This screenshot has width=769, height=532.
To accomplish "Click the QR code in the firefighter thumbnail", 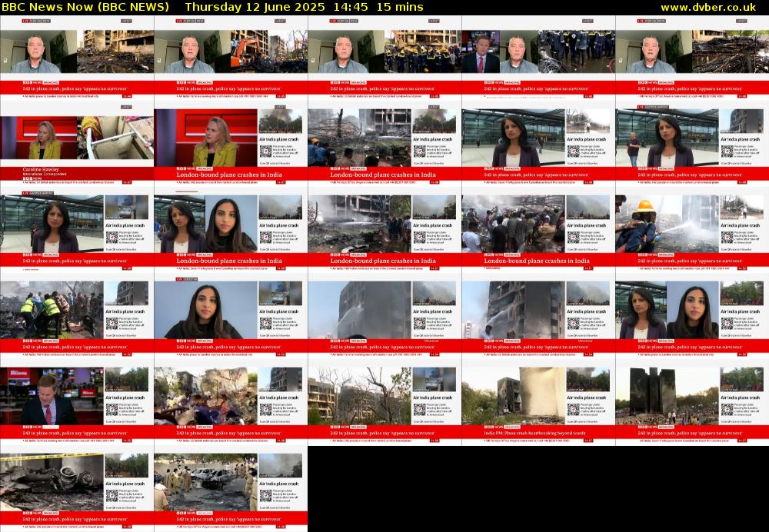I will (727, 238).
